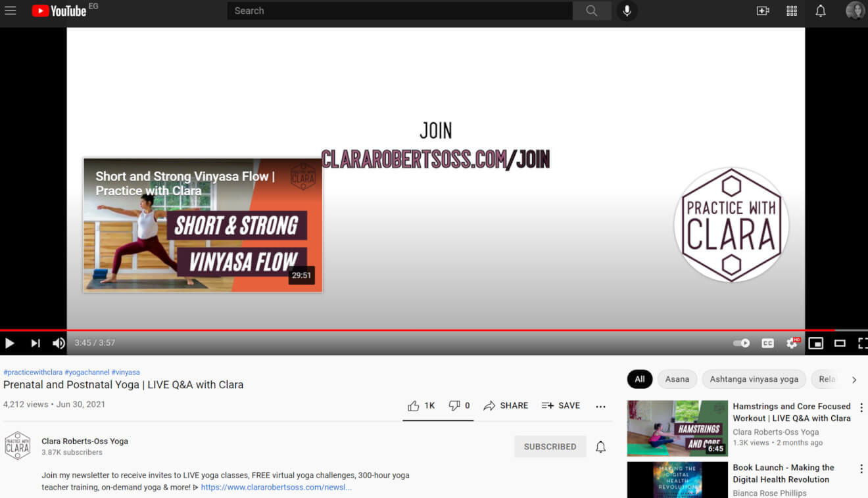Click the SHARE button
This screenshot has height=498, width=868.
(506, 406)
